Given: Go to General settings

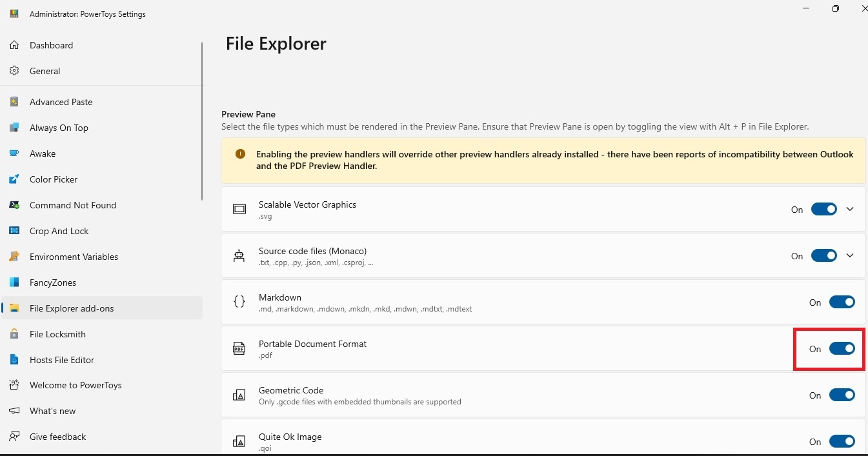Looking at the screenshot, I should pos(45,71).
